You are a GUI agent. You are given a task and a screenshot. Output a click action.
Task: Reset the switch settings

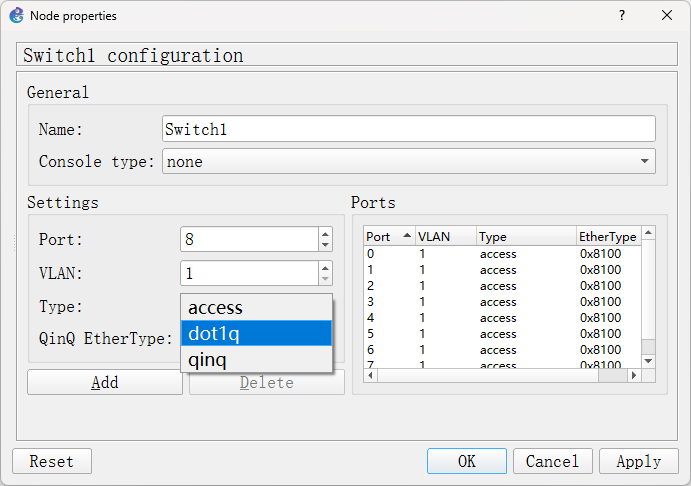click(x=52, y=461)
